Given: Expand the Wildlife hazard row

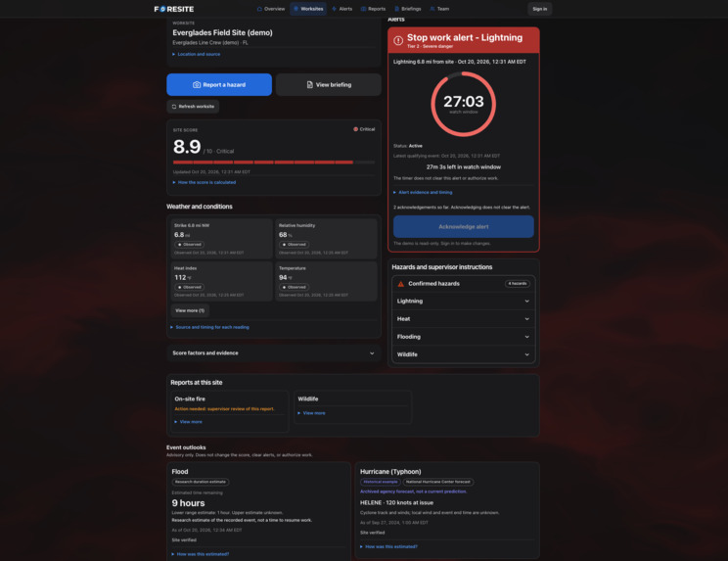Looking at the screenshot, I should (464, 354).
